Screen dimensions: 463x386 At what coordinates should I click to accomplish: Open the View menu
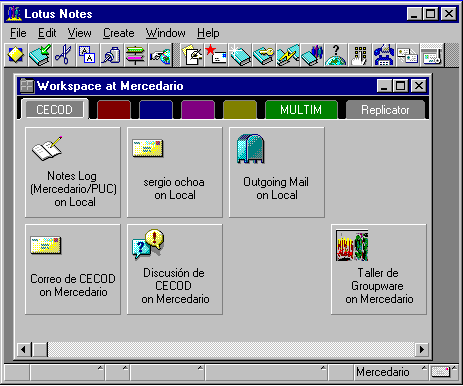click(79, 33)
